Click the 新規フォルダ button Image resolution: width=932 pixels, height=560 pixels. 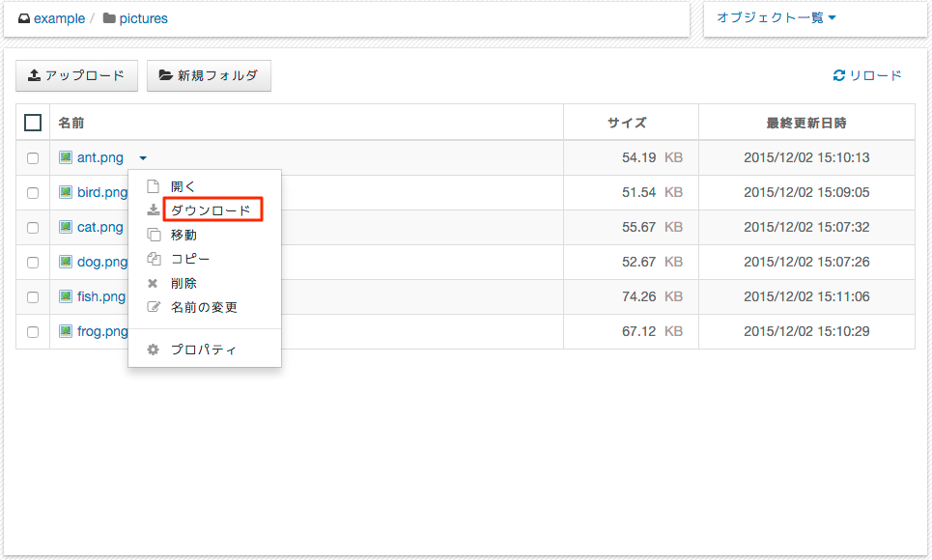tap(209, 75)
